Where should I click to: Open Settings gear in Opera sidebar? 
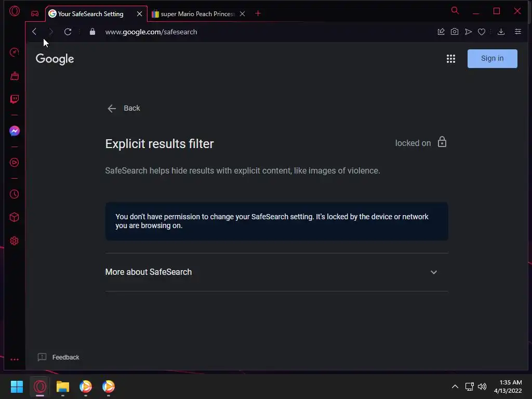[14, 241]
